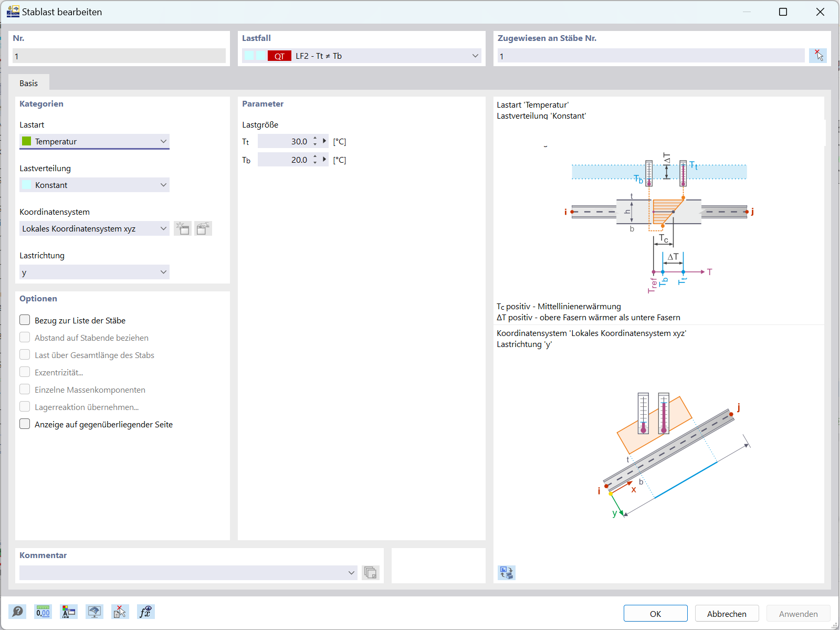The image size is (840, 630).
Task: Toggle the swap temperatures icon below the graphic
Action: pyautogui.click(x=507, y=573)
